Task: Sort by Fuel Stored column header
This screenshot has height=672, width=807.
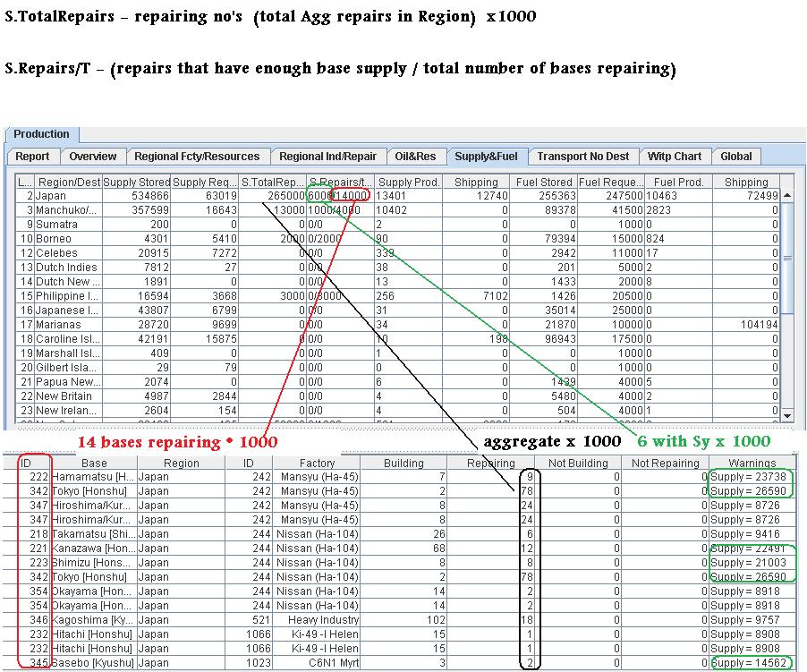Action: [543, 183]
